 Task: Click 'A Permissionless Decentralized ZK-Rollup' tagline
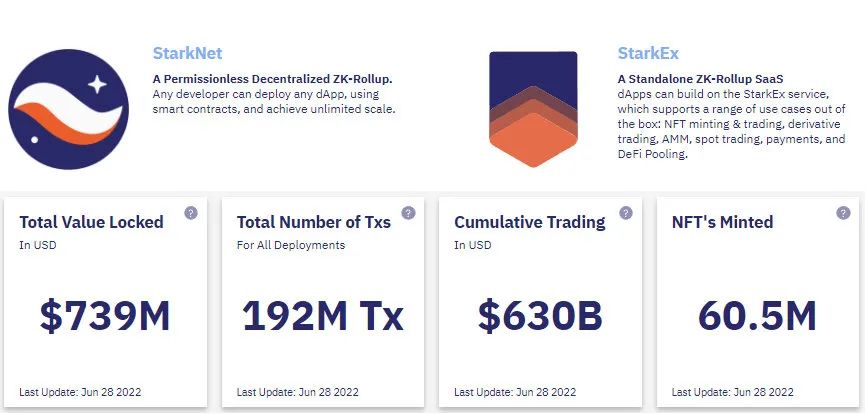(273, 79)
